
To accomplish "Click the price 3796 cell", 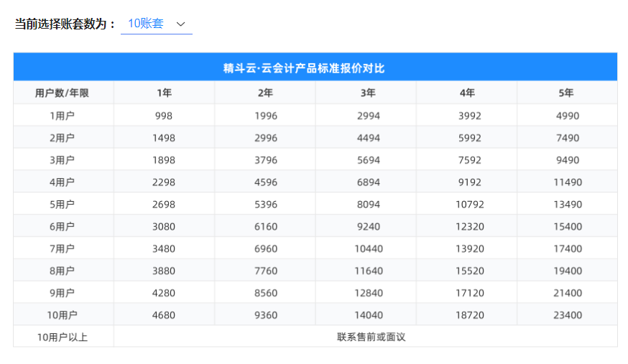I will point(266,160).
